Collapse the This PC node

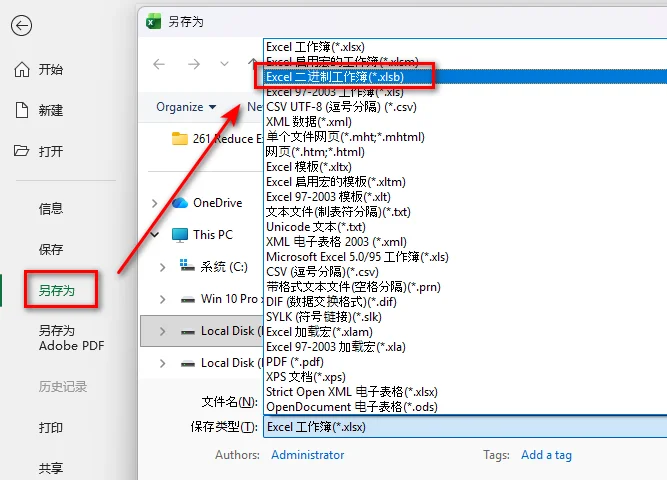click(x=154, y=234)
